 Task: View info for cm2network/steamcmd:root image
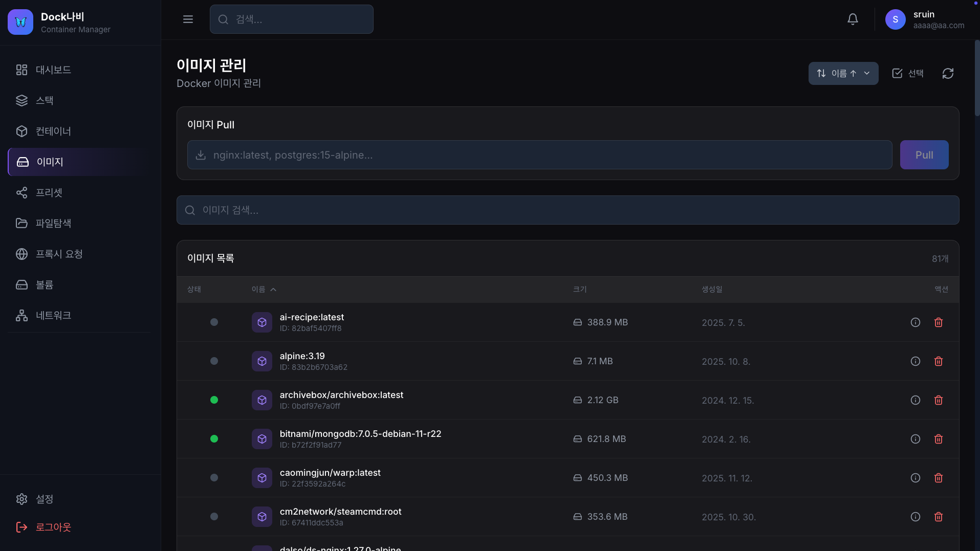(915, 517)
